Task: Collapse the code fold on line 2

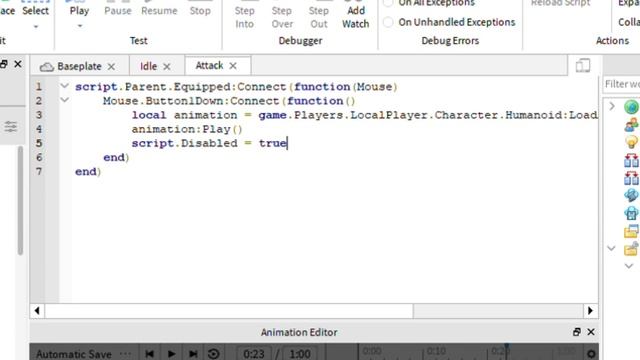Action: 64,100
